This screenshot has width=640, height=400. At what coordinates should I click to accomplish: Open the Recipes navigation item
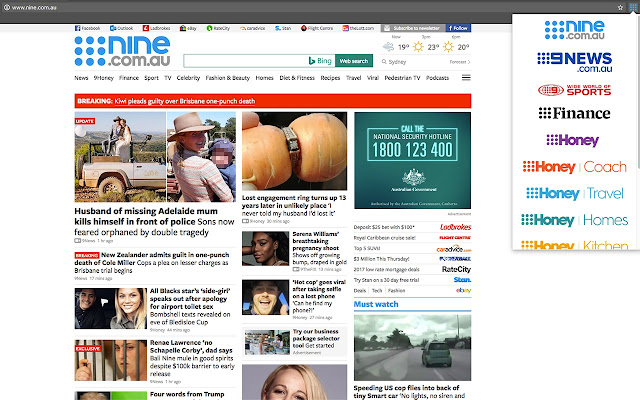pos(330,78)
